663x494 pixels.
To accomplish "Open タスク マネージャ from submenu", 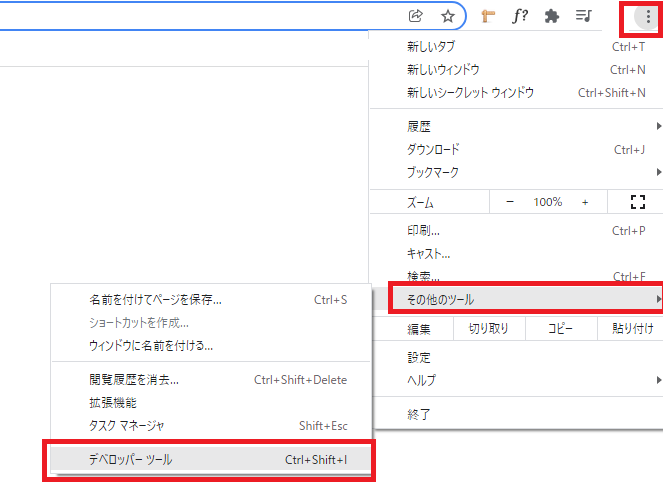I will pos(127,425).
